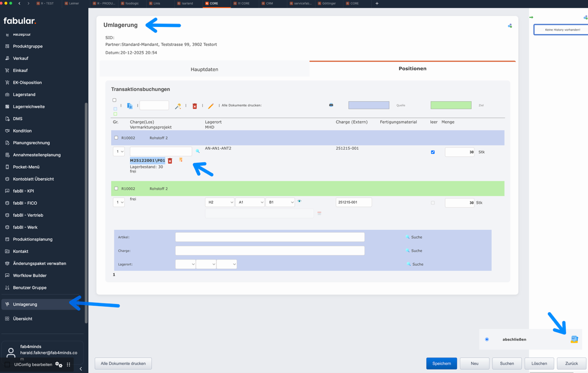
Task: Toggle the checked 'leer' checkbox
Action: tap(433, 152)
